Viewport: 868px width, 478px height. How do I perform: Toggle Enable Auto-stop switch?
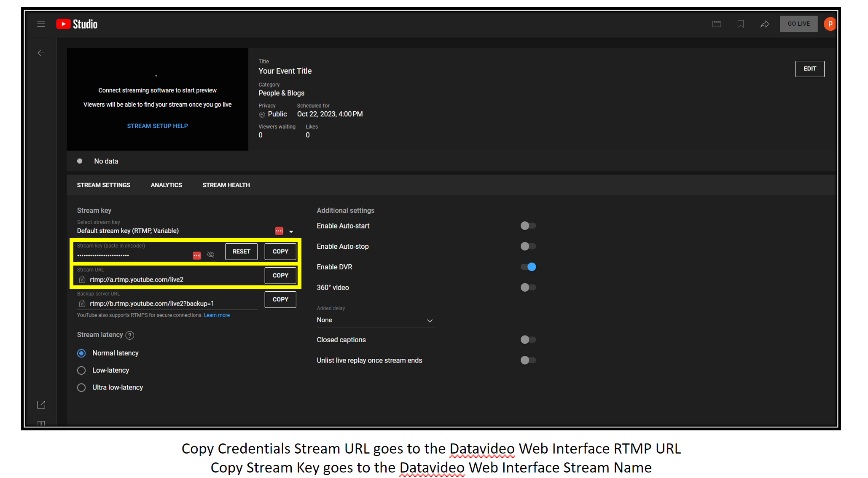(528, 246)
